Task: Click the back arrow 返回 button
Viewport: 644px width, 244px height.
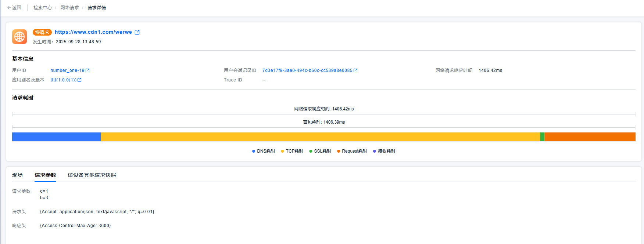Action: click(x=14, y=8)
